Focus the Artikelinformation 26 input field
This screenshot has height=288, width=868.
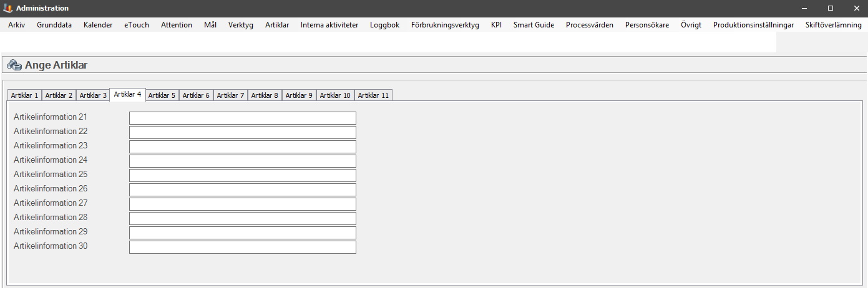click(x=242, y=190)
